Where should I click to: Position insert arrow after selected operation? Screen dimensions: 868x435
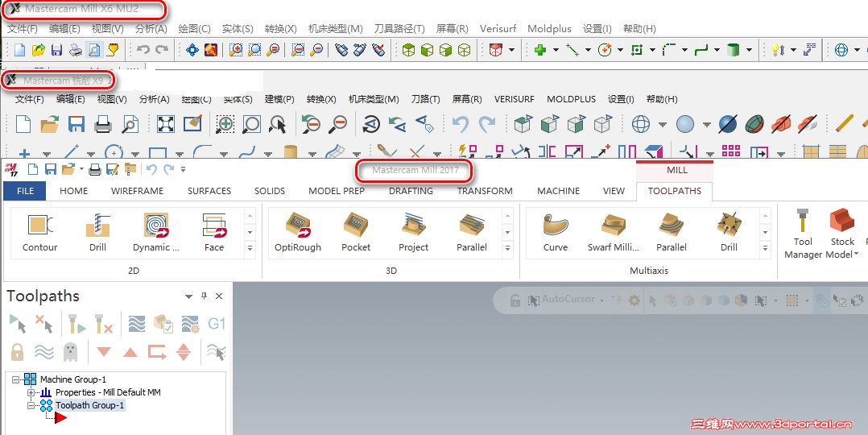[x=157, y=351]
